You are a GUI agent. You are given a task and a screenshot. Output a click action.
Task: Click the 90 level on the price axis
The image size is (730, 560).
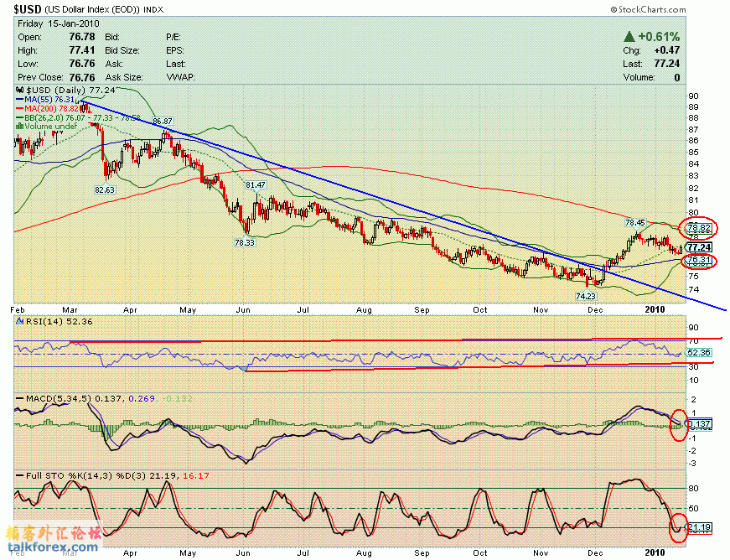[693, 96]
